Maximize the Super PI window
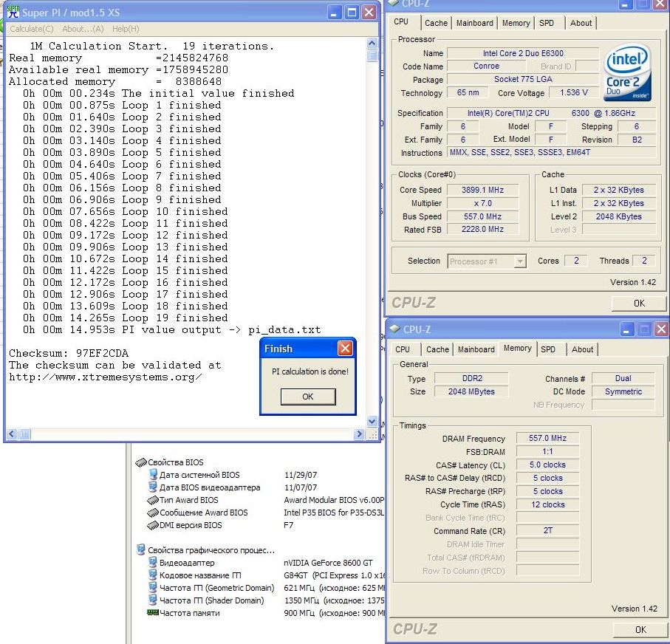 (352, 13)
